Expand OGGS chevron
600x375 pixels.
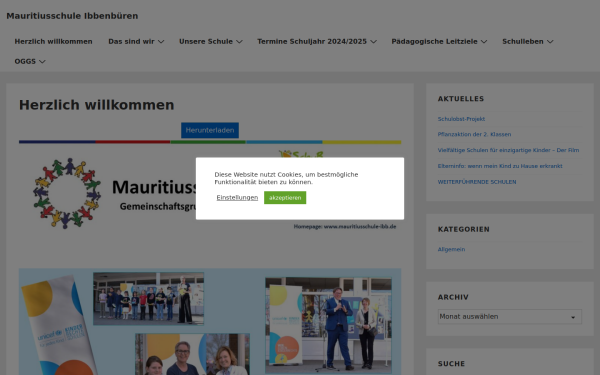pyautogui.click(x=42, y=61)
